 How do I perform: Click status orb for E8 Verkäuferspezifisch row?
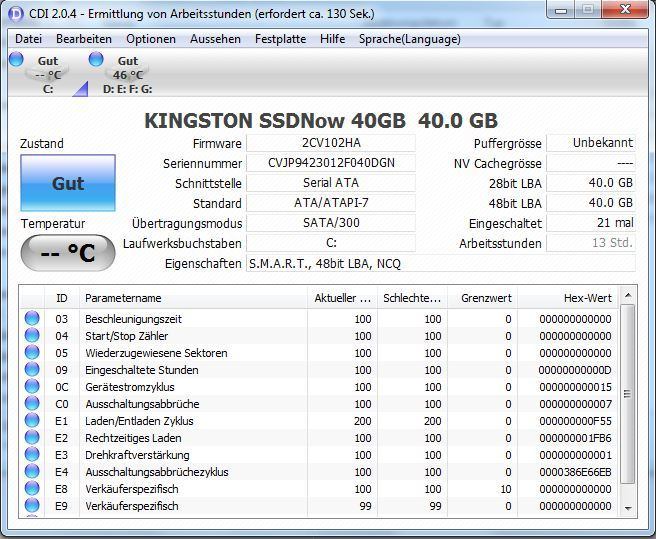click(x=32, y=488)
